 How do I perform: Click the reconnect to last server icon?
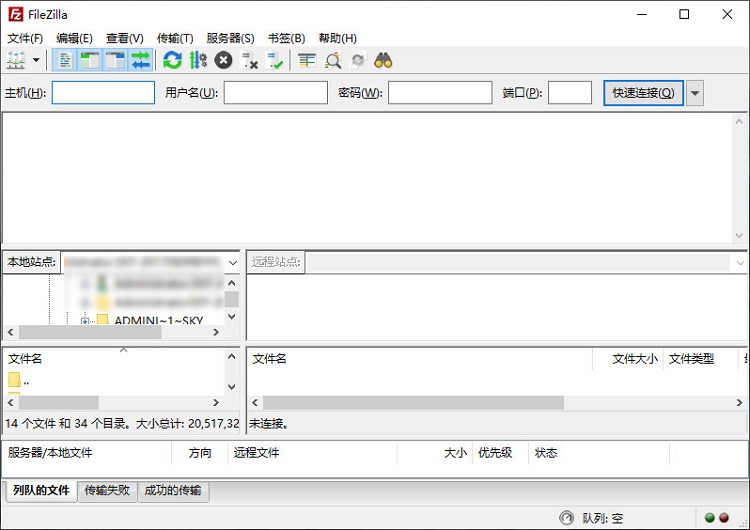point(275,60)
